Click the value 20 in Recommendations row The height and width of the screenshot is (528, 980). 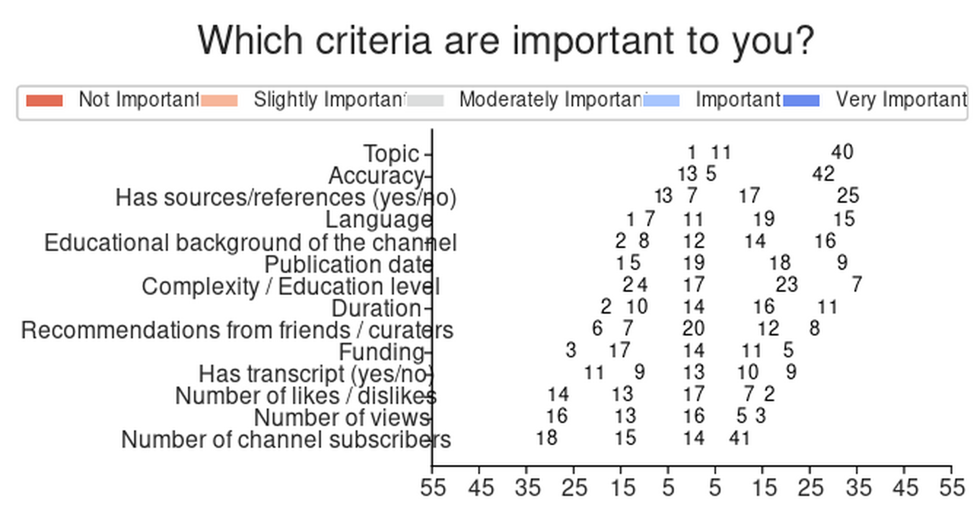coord(693,329)
